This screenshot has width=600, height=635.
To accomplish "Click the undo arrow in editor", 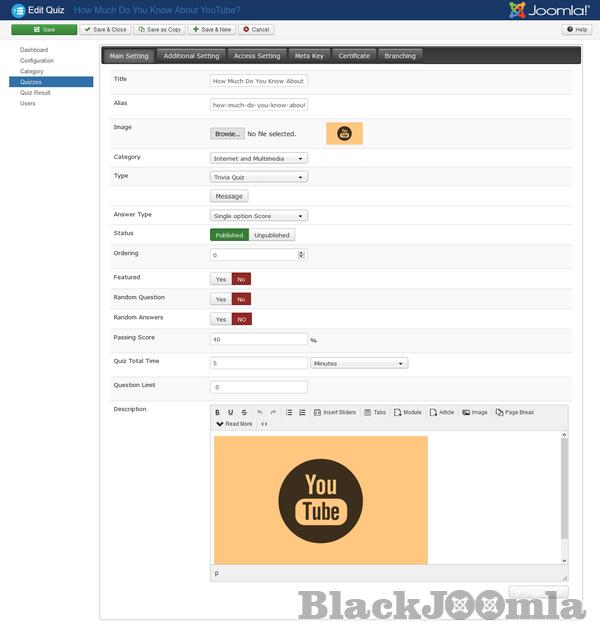I will point(260,412).
